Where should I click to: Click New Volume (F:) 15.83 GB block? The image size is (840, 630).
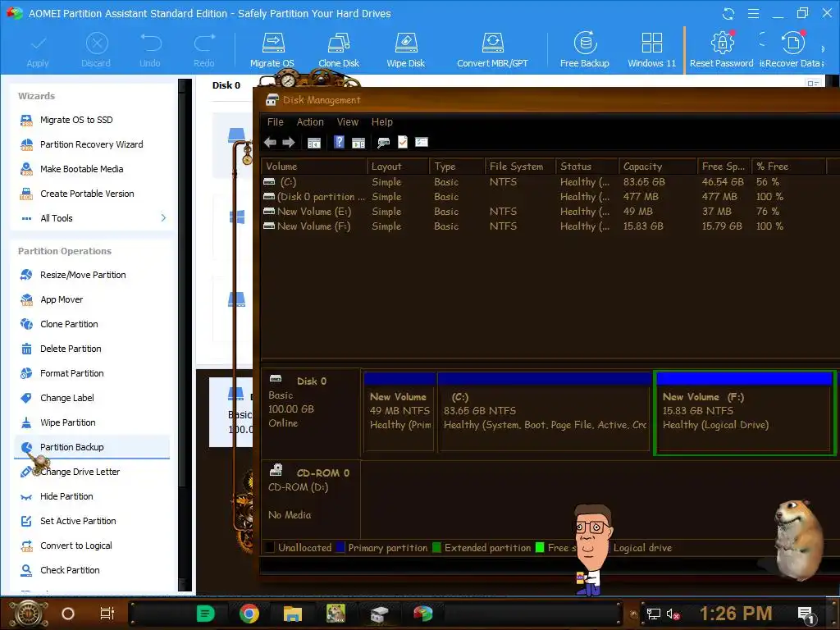pos(744,413)
